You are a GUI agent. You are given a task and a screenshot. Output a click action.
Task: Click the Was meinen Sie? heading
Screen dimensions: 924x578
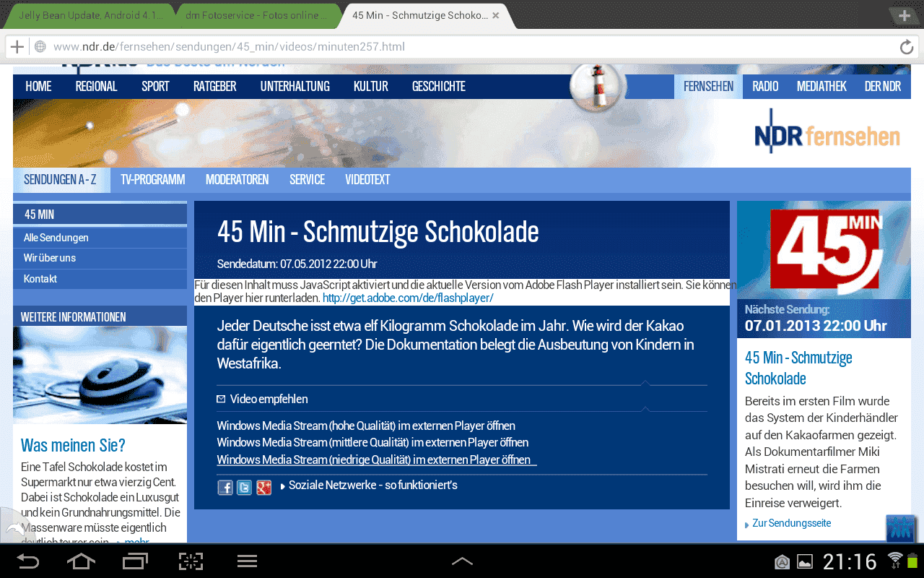(x=73, y=445)
